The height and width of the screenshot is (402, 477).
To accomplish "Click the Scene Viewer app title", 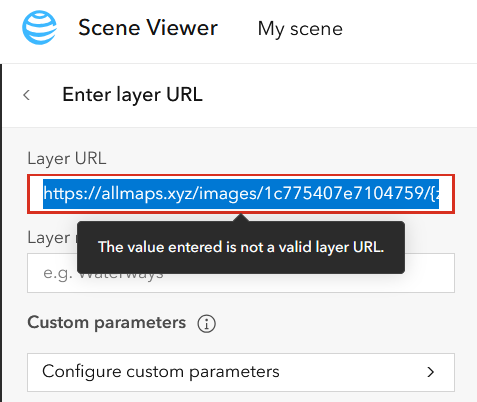I will coord(148,28).
